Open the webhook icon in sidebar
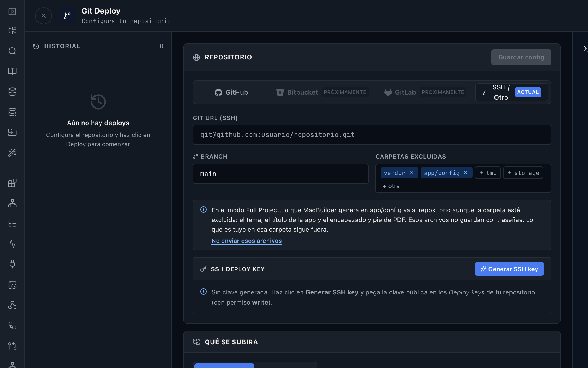Viewport: 588px width, 368px height. 12,305
